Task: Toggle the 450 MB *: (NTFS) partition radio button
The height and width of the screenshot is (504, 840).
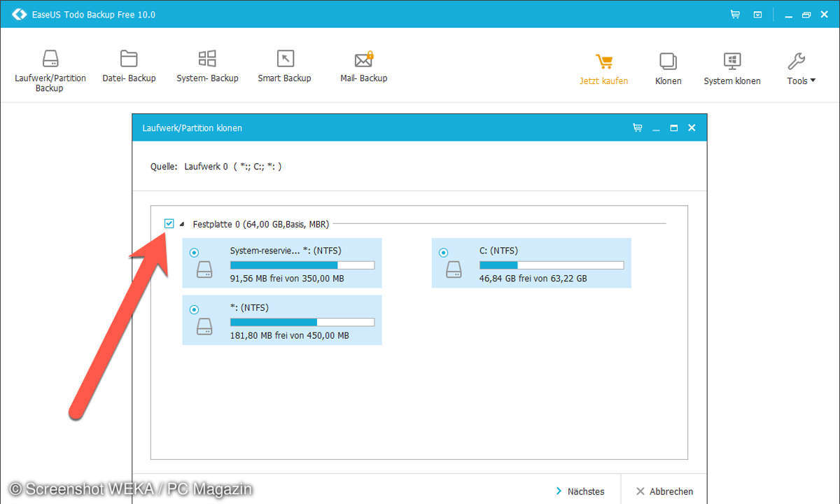Action: coord(194,309)
